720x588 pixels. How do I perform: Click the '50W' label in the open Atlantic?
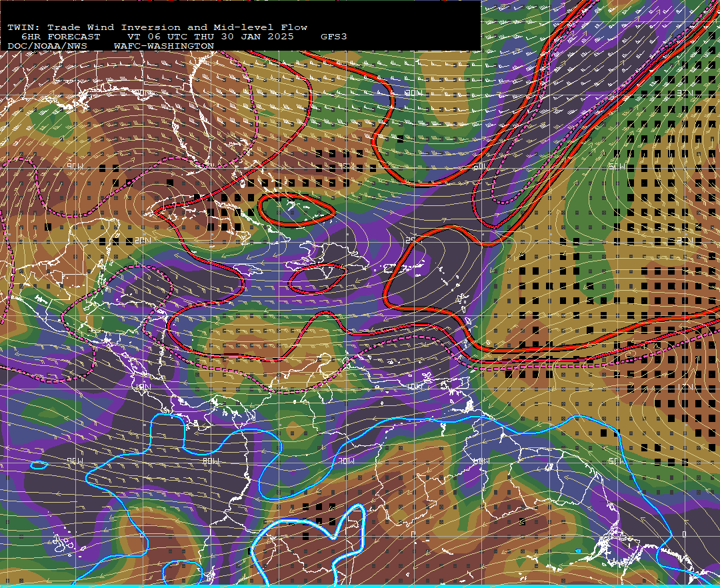click(617, 166)
